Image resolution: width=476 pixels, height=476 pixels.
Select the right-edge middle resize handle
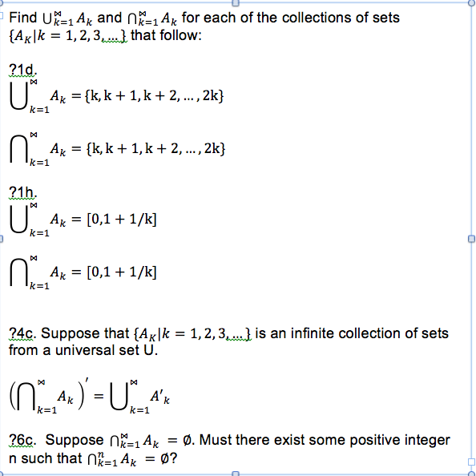[x=471, y=239]
